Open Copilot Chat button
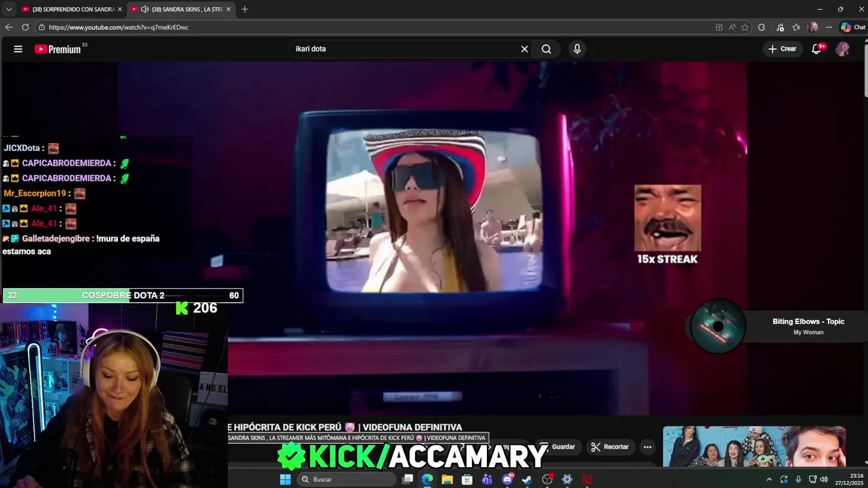Image resolution: width=868 pixels, height=488 pixels. click(x=853, y=27)
